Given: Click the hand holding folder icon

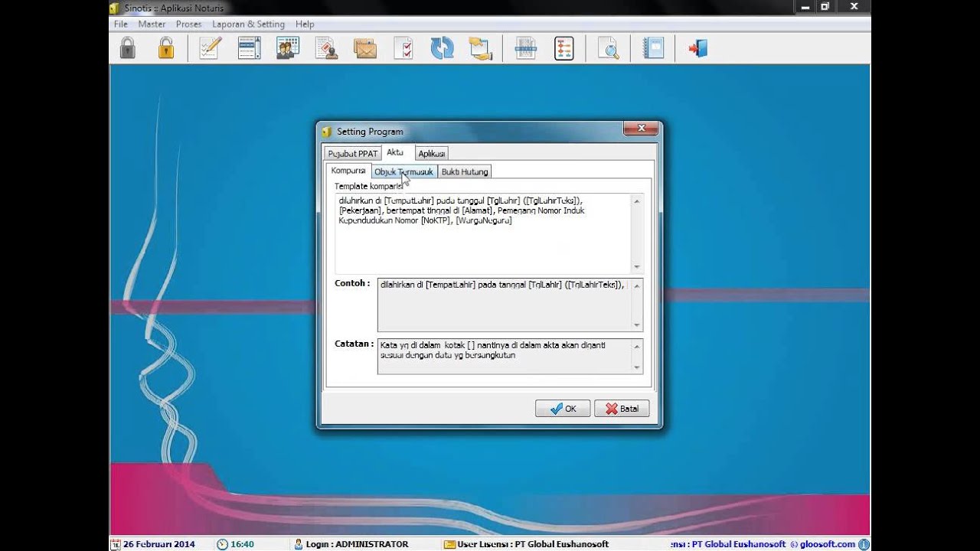Looking at the screenshot, I should [480, 48].
